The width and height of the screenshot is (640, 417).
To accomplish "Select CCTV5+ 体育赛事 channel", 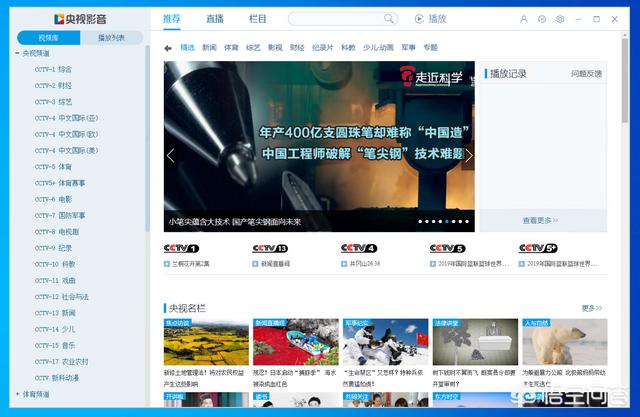I will point(60,183).
